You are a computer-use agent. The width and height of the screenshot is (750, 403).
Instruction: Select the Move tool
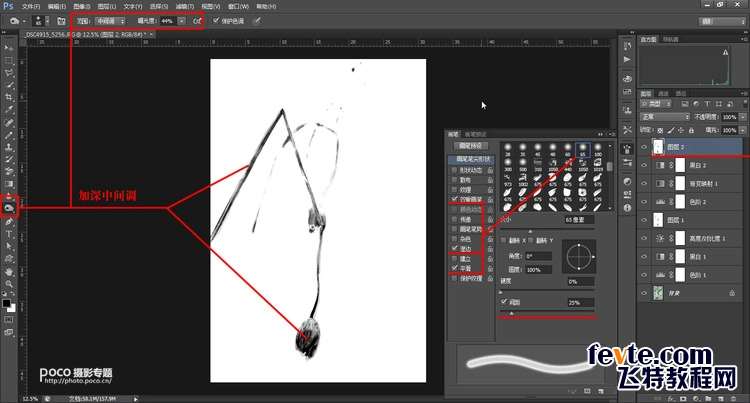coord(9,48)
